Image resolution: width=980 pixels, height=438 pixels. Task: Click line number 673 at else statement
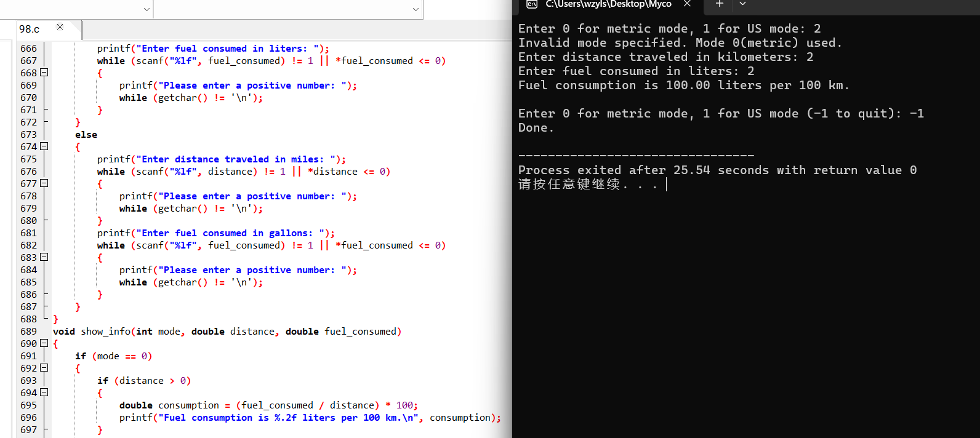pos(28,134)
